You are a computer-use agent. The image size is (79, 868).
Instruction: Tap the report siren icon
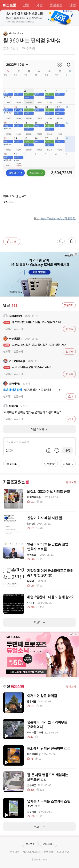[61, 241]
